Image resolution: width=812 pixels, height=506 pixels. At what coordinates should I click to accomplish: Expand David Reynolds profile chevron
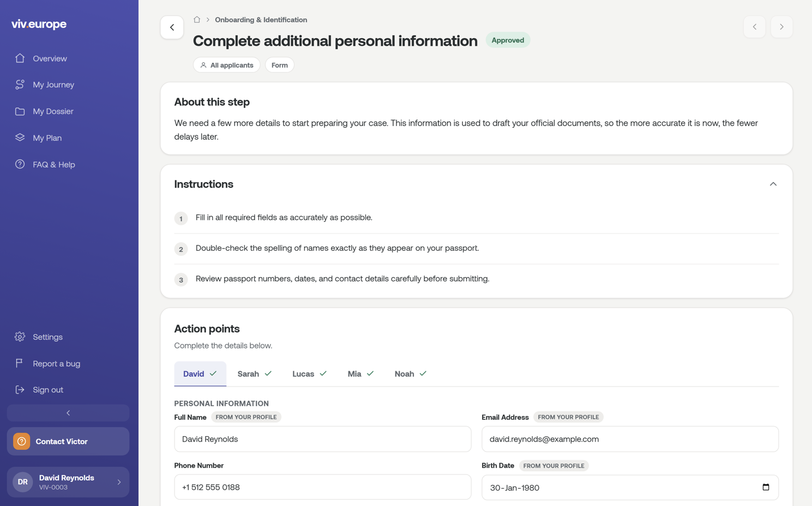(119, 482)
